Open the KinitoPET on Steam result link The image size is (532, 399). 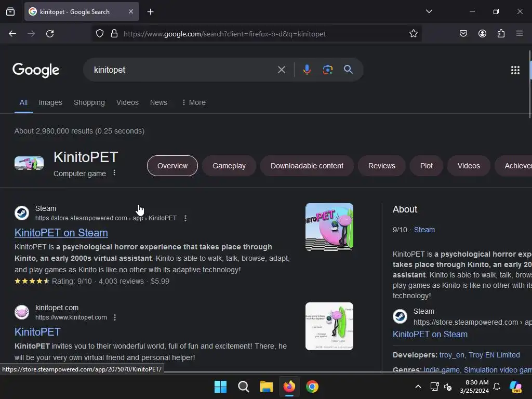click(x=61, y=233)
